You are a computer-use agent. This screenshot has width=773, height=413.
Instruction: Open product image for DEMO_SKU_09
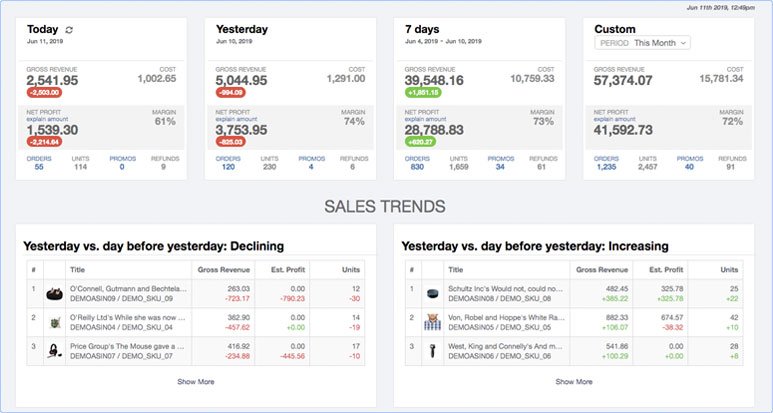[54, 294]
